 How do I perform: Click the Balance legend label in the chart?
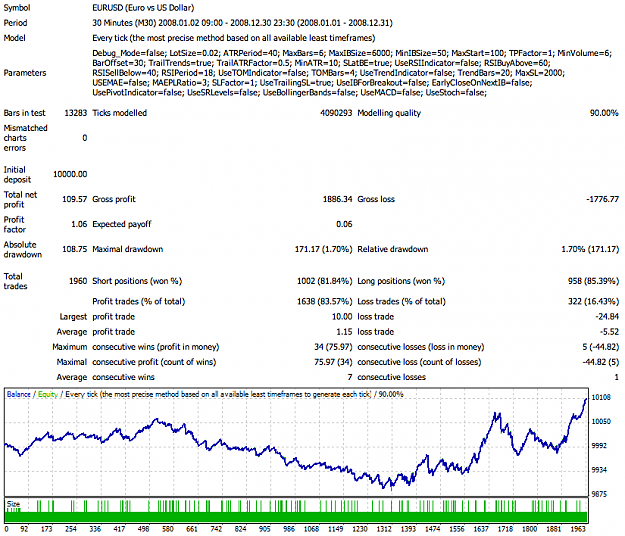tap(19, 395)
